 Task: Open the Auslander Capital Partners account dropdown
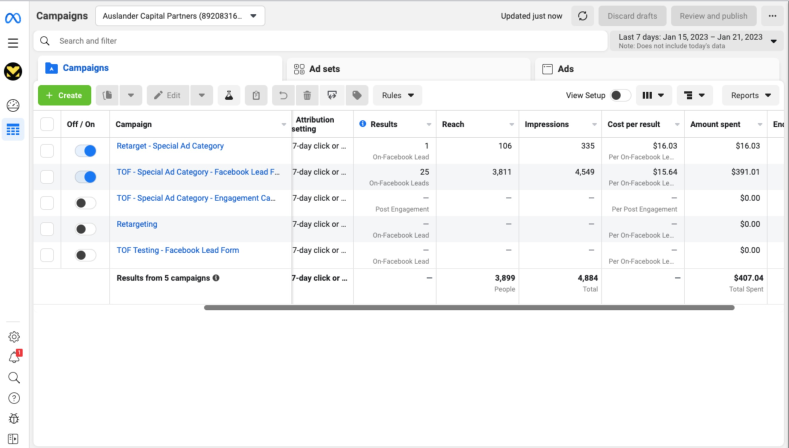click(x=180, y=16)
